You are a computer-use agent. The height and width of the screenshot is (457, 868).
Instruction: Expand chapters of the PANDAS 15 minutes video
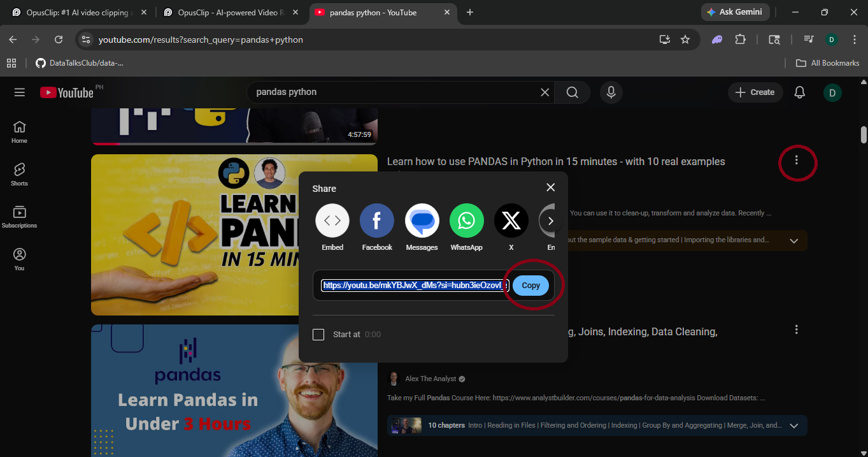[x=793, y=241]
